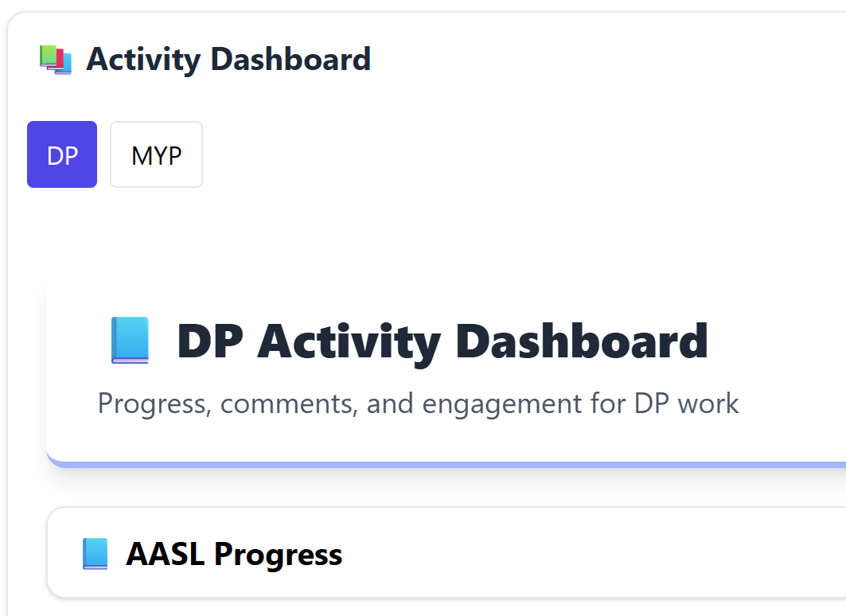The height and width of the screenshot is (616, 846).
Task: Click the word "Activity" in the top page title
Action: point(143,60)
